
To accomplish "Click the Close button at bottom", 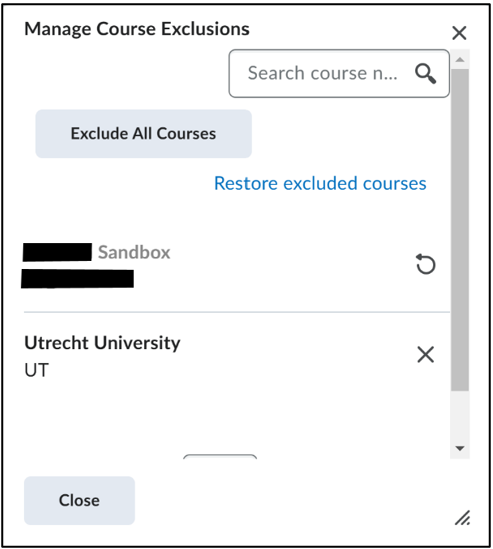I will 79,500.
